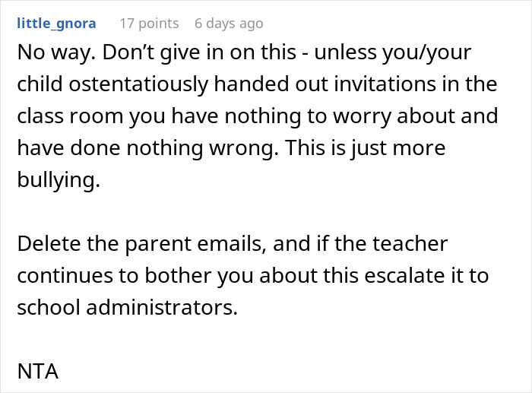
Task: Click the 6 days ago timestamp
Action: 230,24
